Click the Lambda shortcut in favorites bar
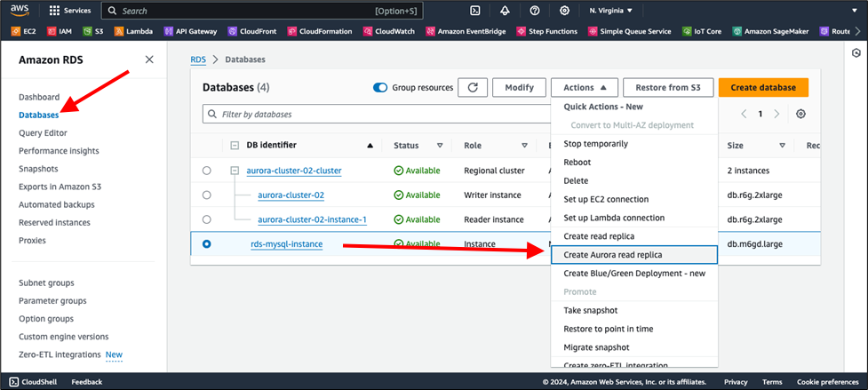The image size is (868, 390). click(133, 31)
